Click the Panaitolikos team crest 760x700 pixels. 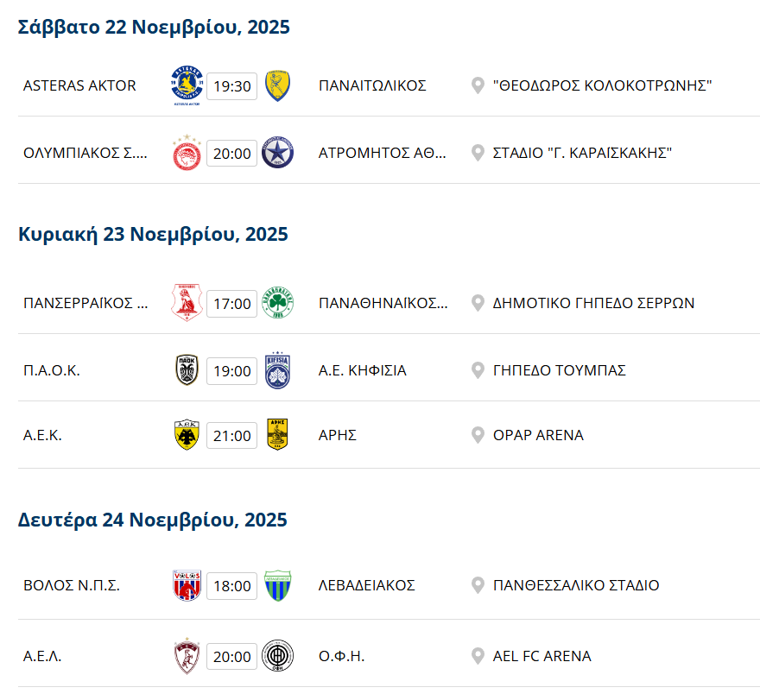[277, 85]
